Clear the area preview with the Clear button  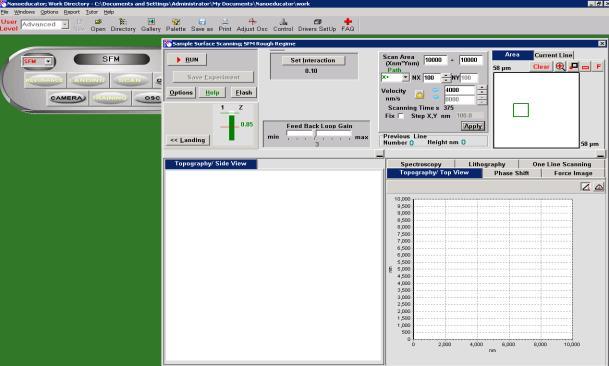[x=541, y=67]
